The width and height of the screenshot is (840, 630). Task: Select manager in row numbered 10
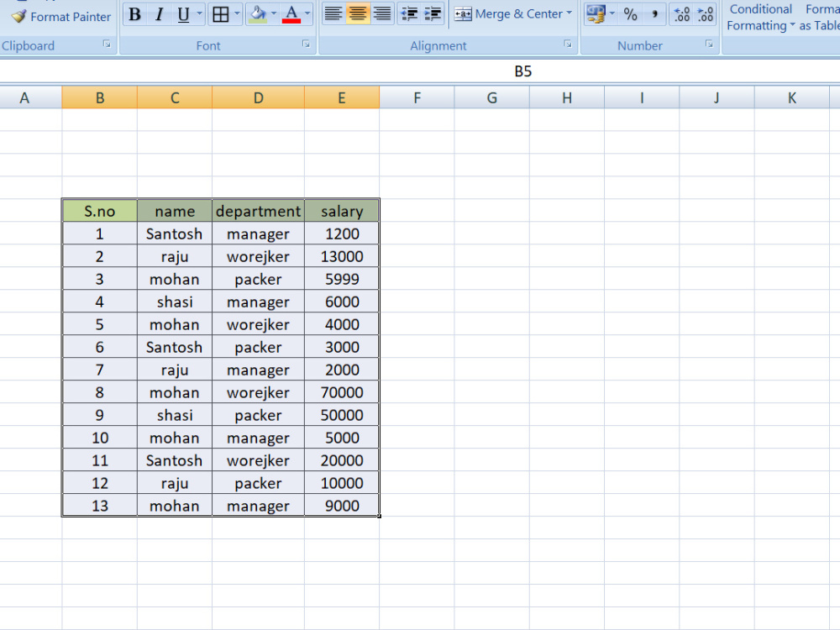[x=258, y=438]
